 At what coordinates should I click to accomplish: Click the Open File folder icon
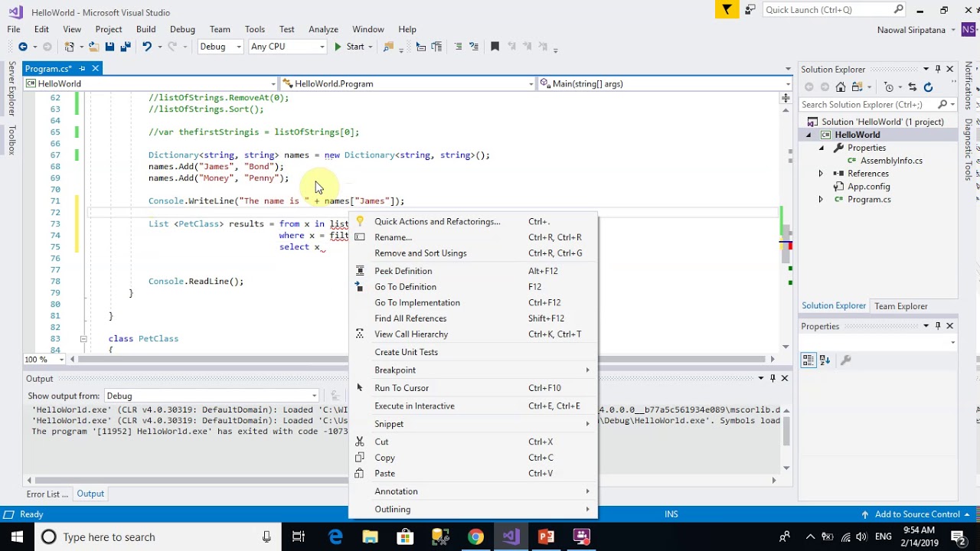[94, 47]
